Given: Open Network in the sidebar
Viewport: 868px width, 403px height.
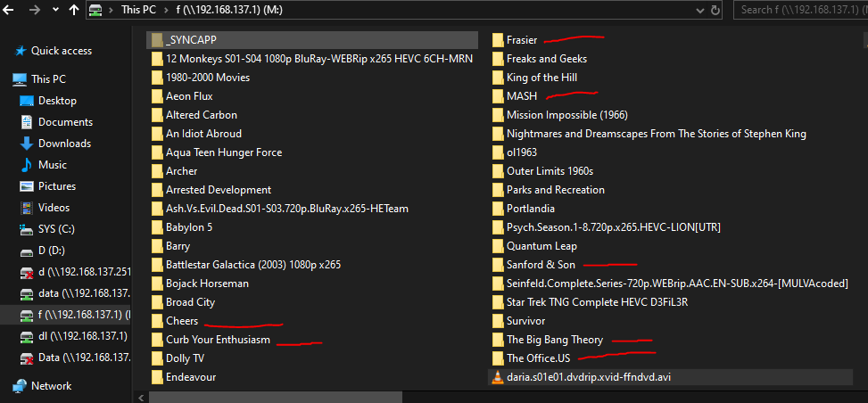Looking at the screenshot, I should (52, 386).
